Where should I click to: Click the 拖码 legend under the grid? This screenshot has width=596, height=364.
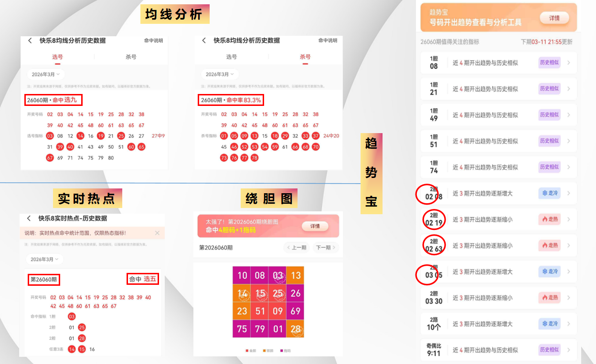point(285,351)
